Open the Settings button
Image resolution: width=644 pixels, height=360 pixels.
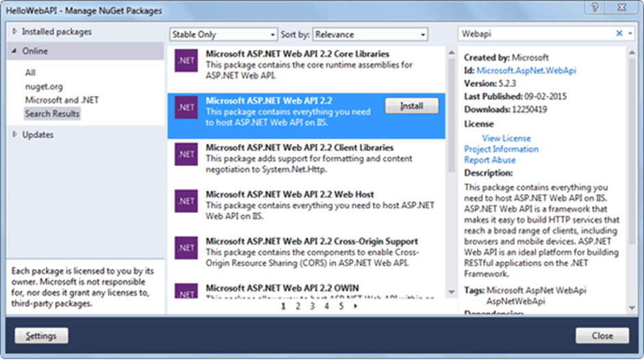[x=42, y=336]
